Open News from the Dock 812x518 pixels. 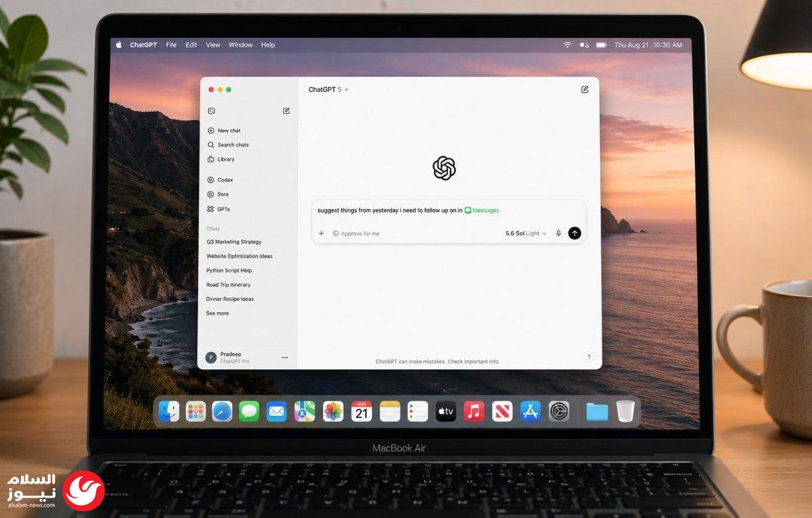coord(502,411)
